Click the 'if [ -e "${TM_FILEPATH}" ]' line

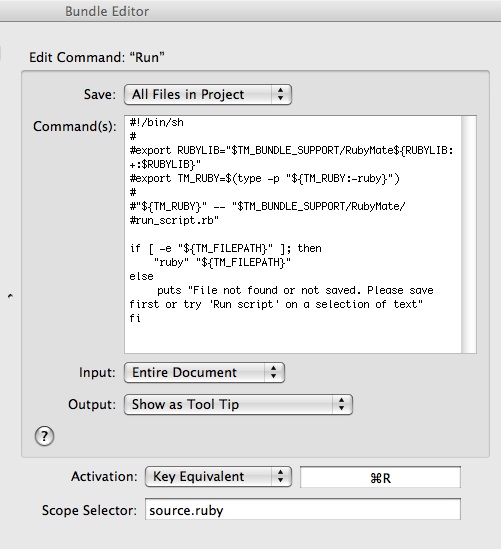click(225, 249)
